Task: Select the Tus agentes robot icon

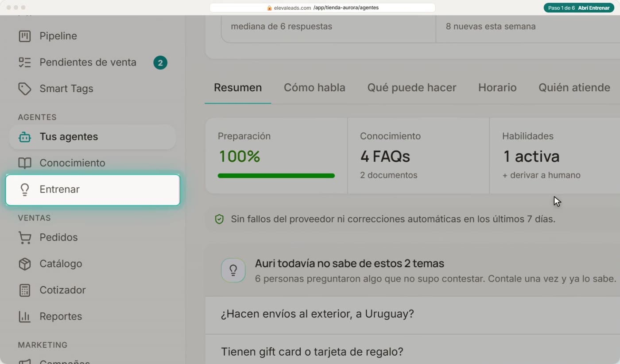Action: 25,137
